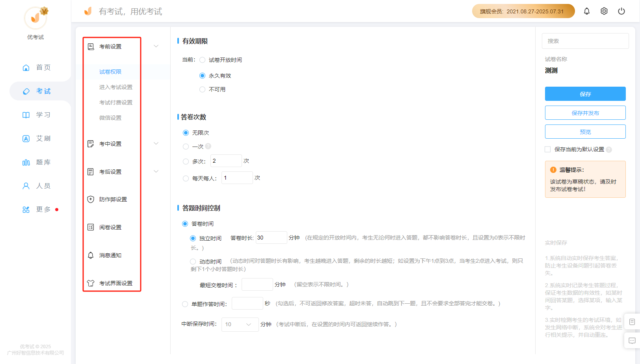The image size is (640, 364).
Task: Open the floating document icon at right edge
Action: click(x=632, y=322)
